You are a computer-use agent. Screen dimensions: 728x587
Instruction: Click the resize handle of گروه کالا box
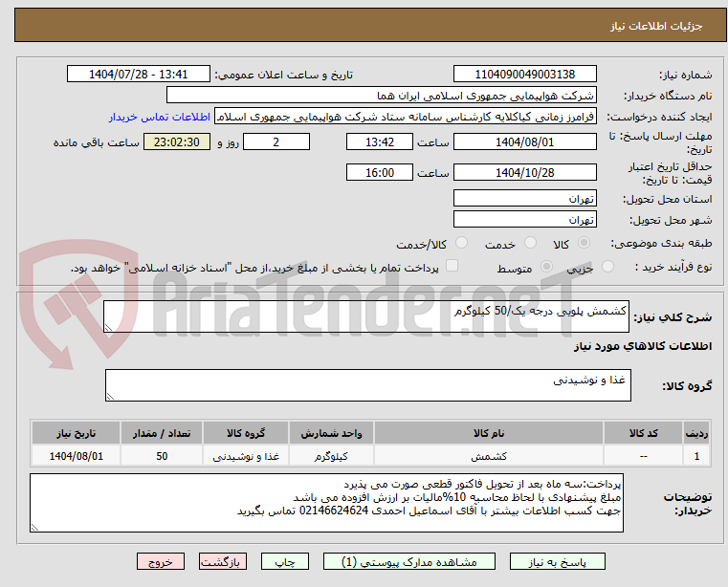click(111, 396)
